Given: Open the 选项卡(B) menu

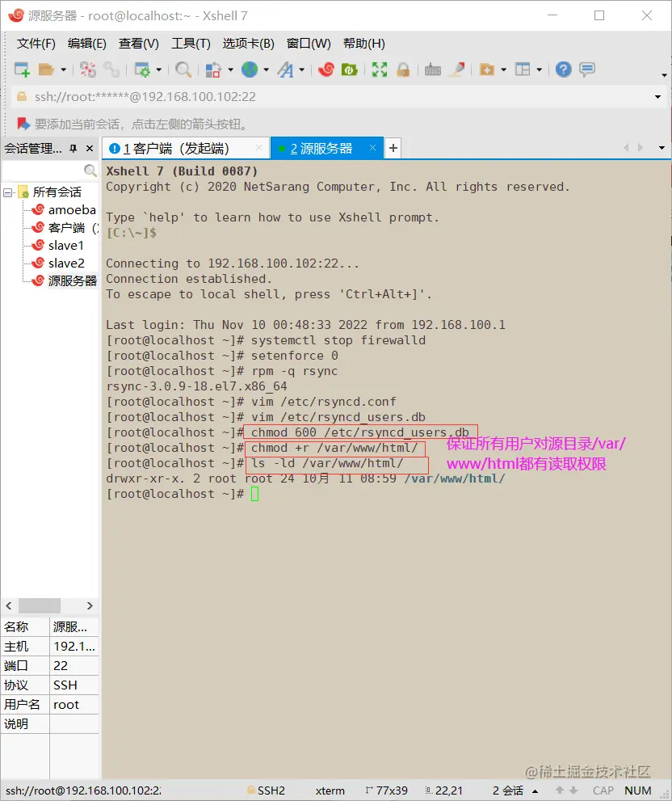Looking at the screenshot, I should click(x=248, y=44).
